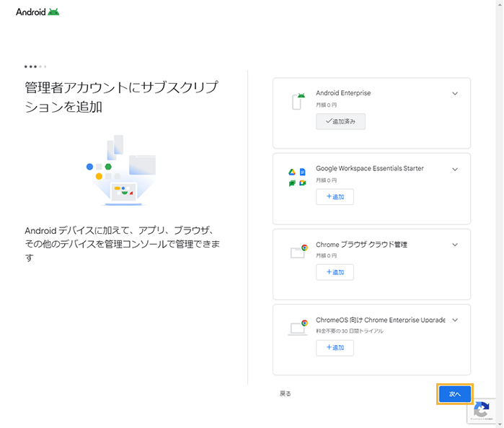Click the Android Enterprise title text
This screenshot has width=504, height=428.
343,93
